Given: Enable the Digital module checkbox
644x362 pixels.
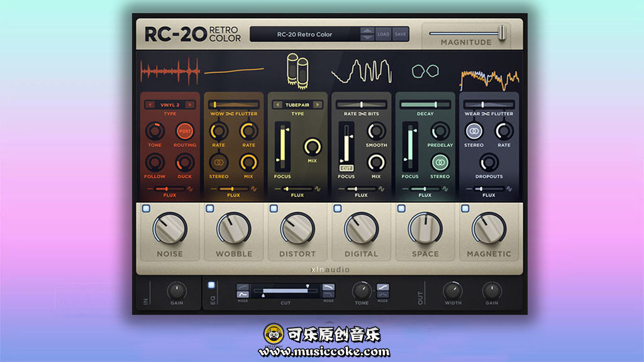Looking at the screenshot, I should [338, 209].
